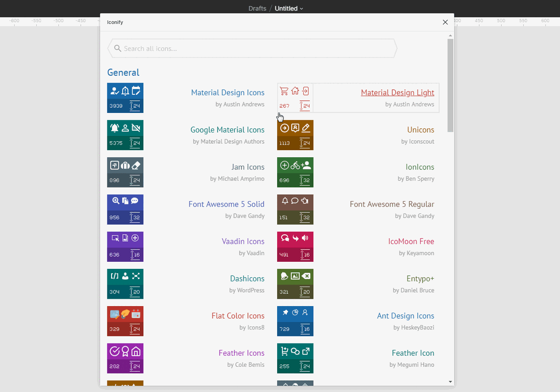The height and width of the screenshot is (392, 560).
Task: Close the Iconify plugin window
Action: 445,22
